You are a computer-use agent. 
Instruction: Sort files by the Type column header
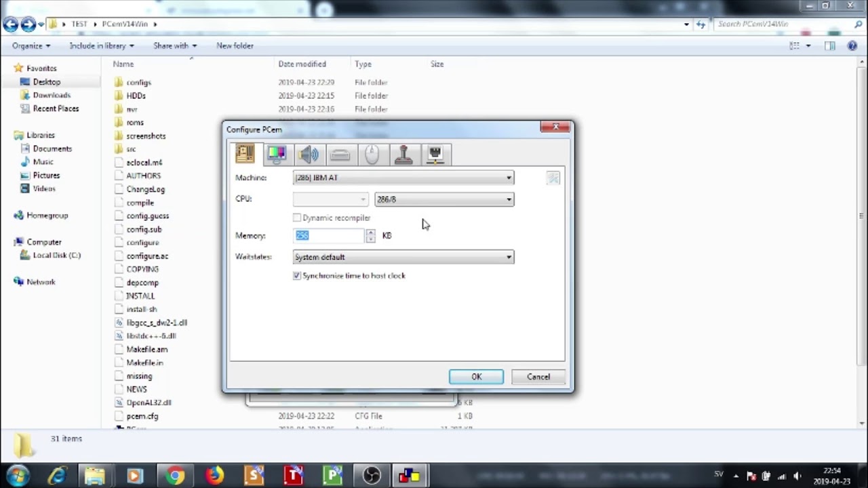[363, 64]
